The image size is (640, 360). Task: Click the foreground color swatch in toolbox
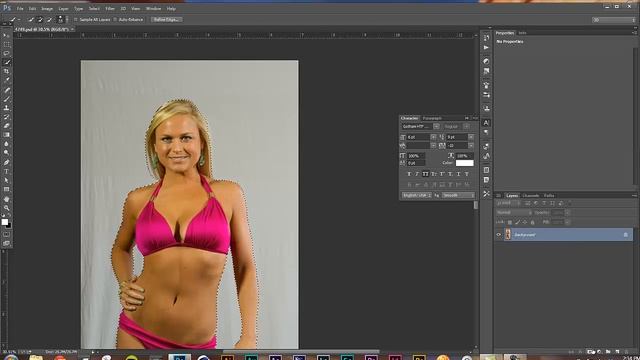pos(4,222)
